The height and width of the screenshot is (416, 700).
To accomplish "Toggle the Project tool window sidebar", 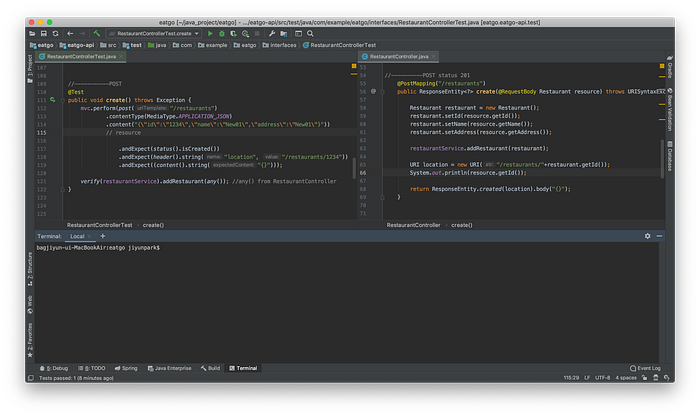I will coord(29,67).
